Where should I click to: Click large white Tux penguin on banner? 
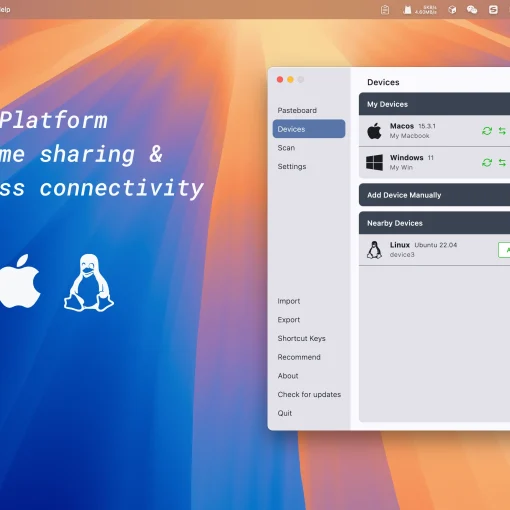point(89,283)
